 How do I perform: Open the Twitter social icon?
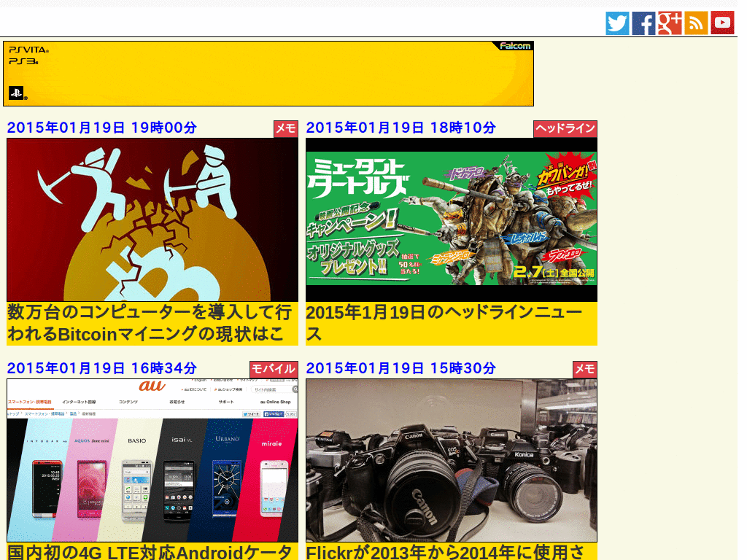click(x=617, y=23)
